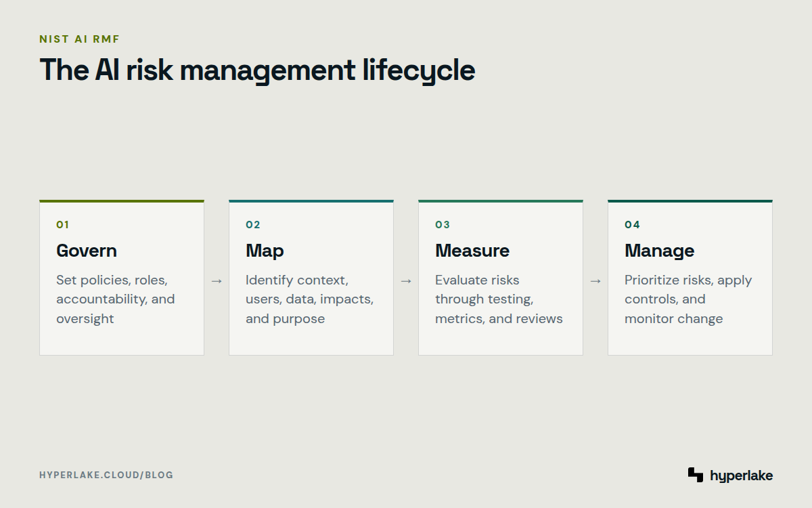The height and width of the screenshot is (508, 812).
Task: Click step number 04
Action: [x=632, y=225]
